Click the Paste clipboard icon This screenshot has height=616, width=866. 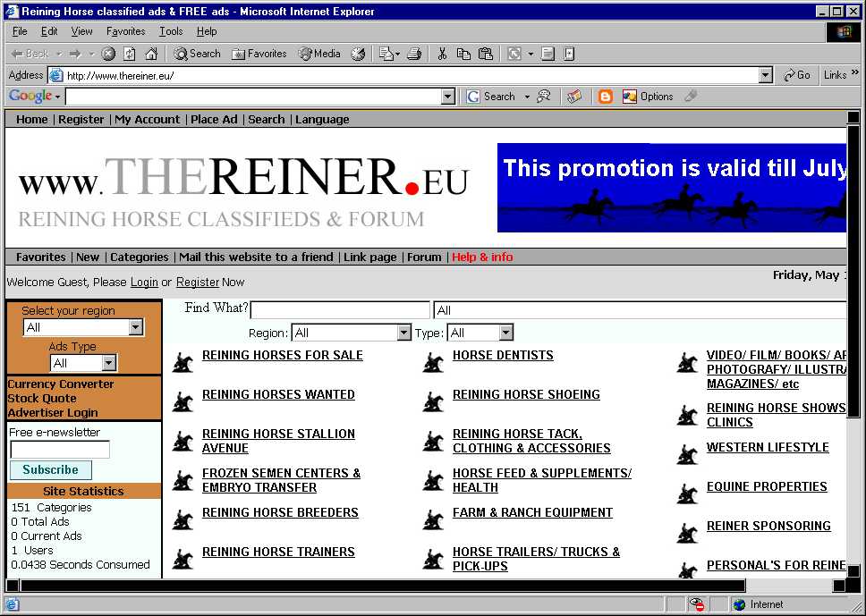tap(486, 54)
